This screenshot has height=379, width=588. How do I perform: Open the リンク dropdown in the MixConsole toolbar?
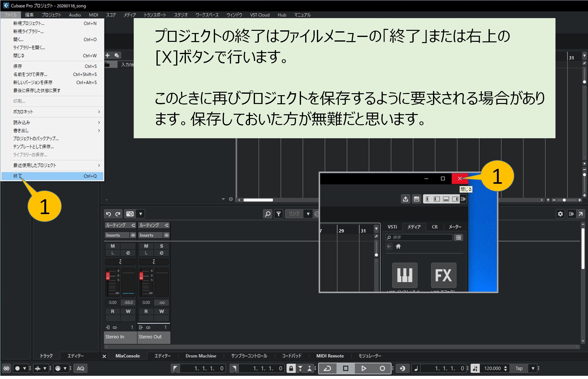click(308, 214)
